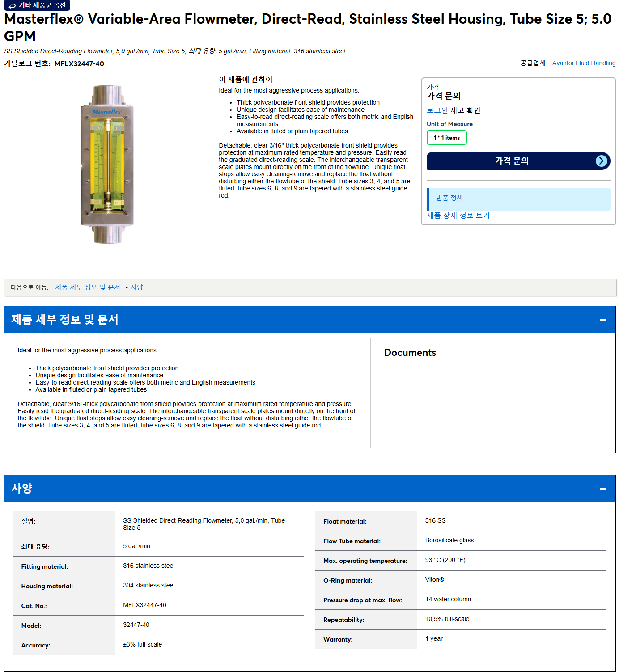Click the arrow icon on 가격 문의 button

pyautogui.click(x=602, y=161)
